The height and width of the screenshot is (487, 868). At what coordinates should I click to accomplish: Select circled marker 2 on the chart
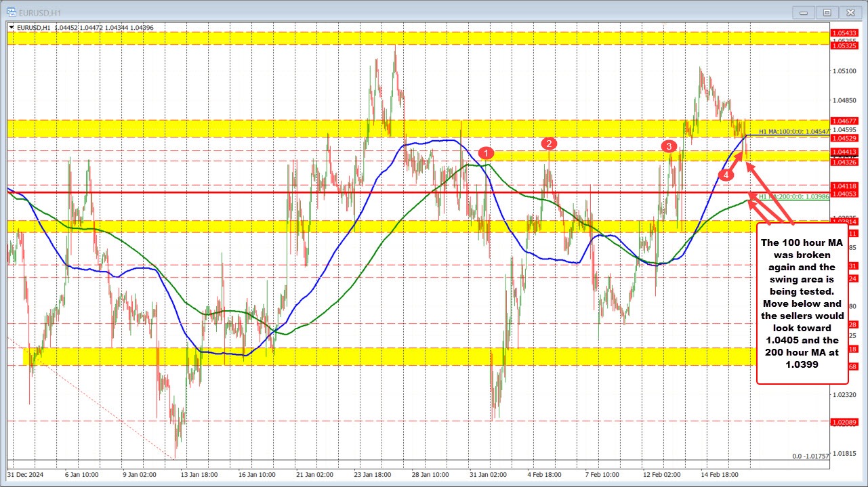pyautogui.click(x=549, y=143)
